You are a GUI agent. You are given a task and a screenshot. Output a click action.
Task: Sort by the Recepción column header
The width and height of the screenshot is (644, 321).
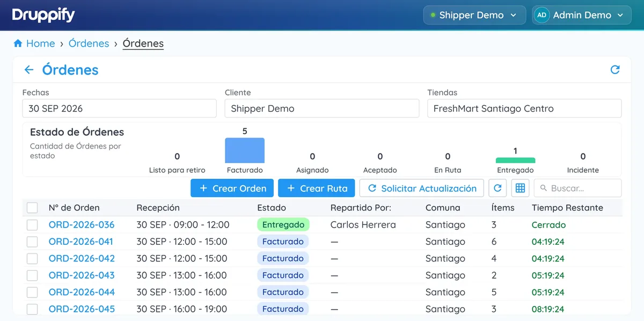pyautogui.click(x=158, y=208)
